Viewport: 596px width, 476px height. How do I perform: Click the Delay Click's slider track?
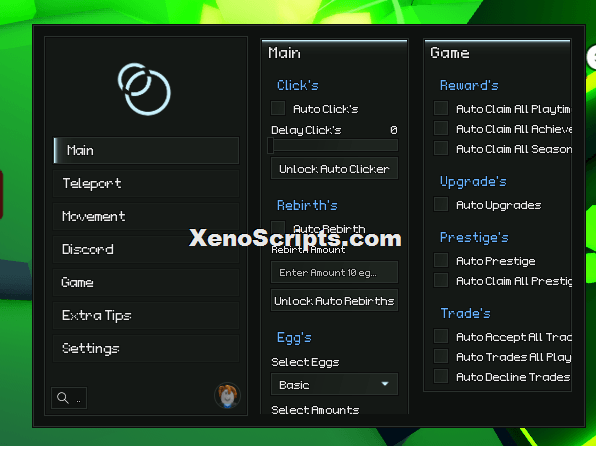334,145
